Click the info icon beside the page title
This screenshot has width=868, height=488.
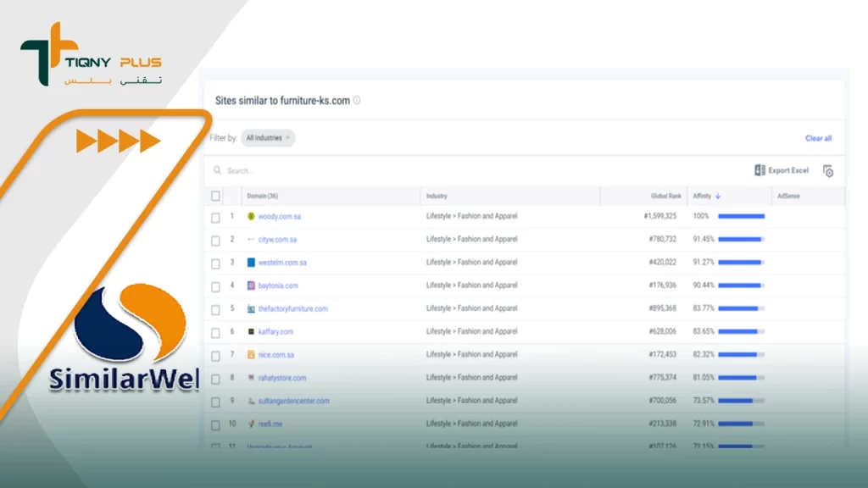coord(357,100)
